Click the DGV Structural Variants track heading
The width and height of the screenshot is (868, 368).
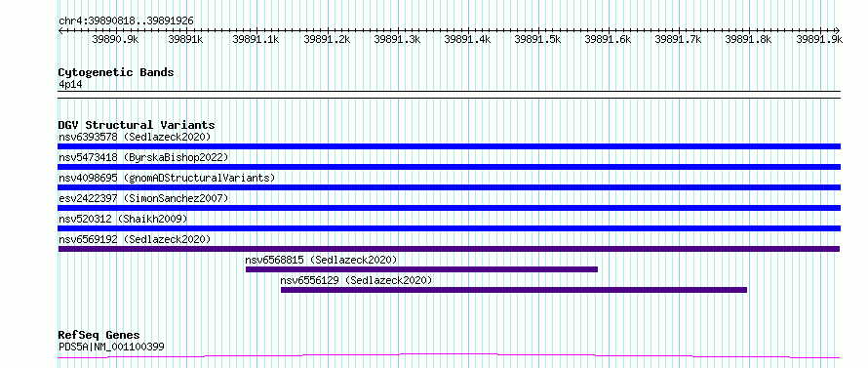click(137, 125)
